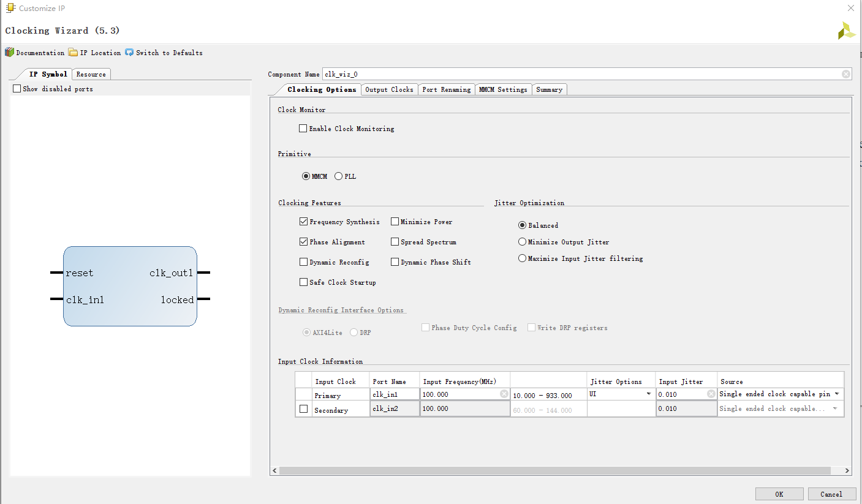Image resolution: width=862 pixels, height=504 pixels.
Task: Click the Cancel button
Action: 831,494
